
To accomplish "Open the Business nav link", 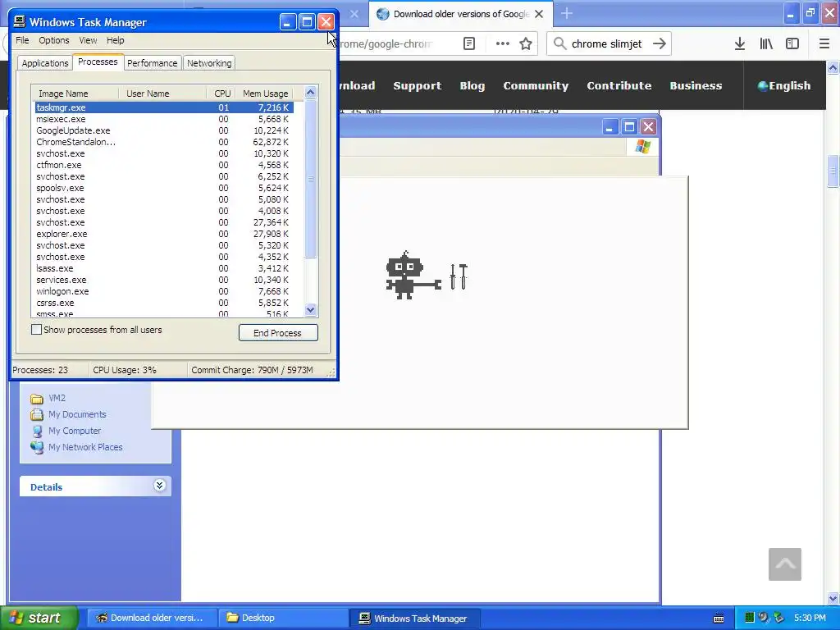I will [x=696, y=85].
